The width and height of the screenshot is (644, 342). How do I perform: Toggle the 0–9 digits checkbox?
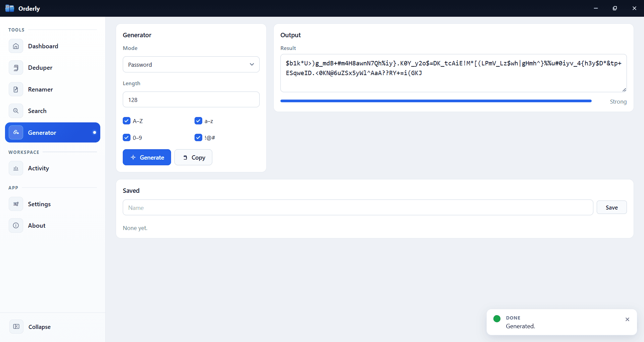tap(126, 137)
